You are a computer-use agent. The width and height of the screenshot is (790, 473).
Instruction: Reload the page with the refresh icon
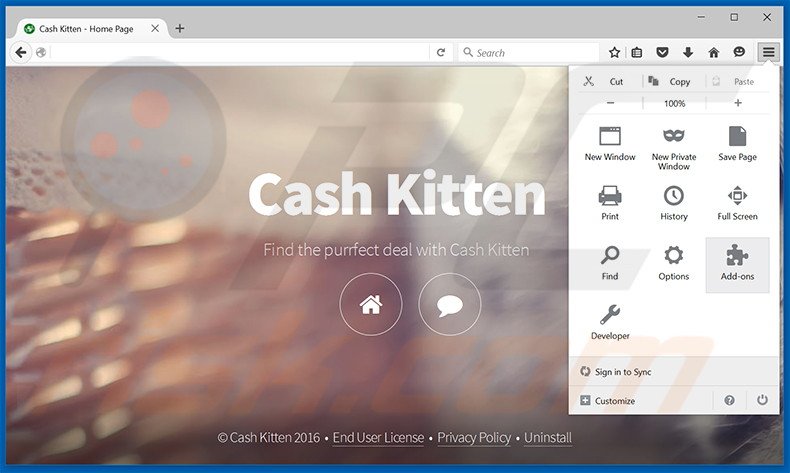coord(441,52)
